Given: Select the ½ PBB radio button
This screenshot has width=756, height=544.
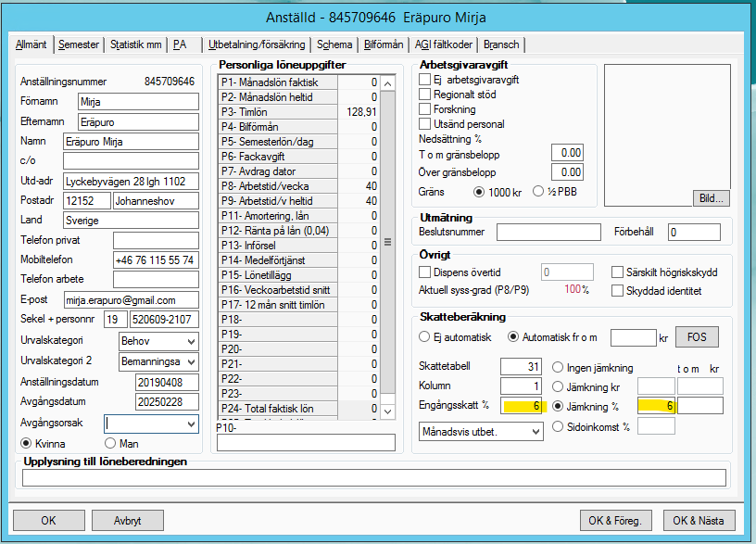Looking at the screenshot, I should [x=542, y=192].
